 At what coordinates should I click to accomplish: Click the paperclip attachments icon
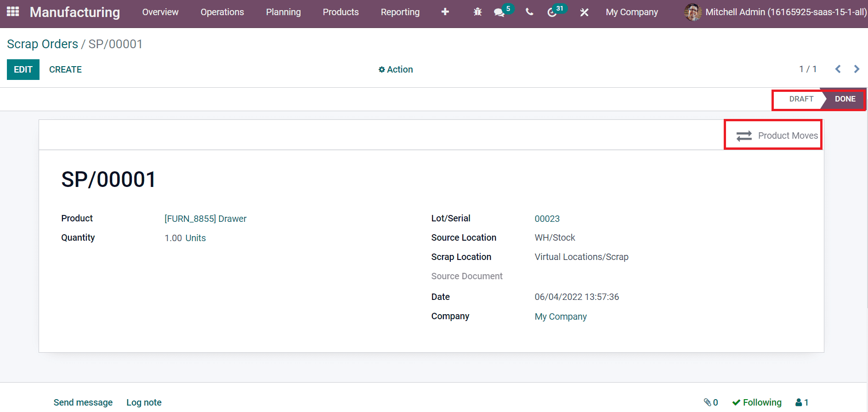[708, 402]
